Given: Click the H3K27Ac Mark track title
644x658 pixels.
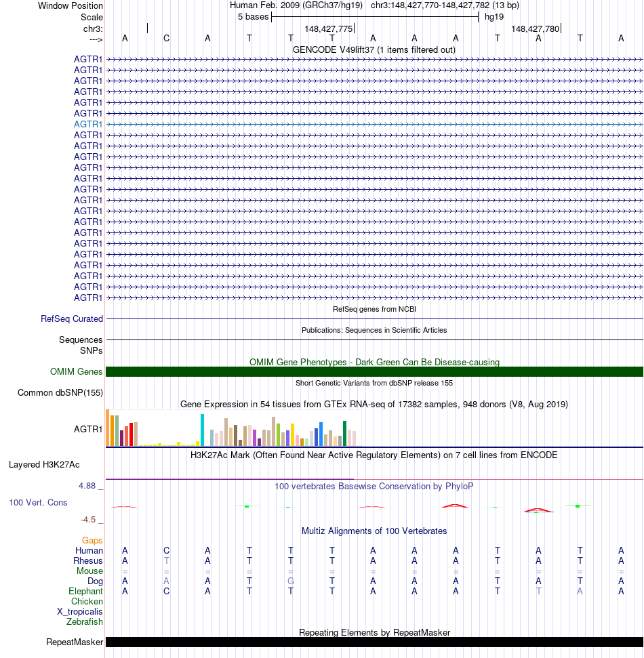Looking at the screenshot, I should [x=374, y=455].
